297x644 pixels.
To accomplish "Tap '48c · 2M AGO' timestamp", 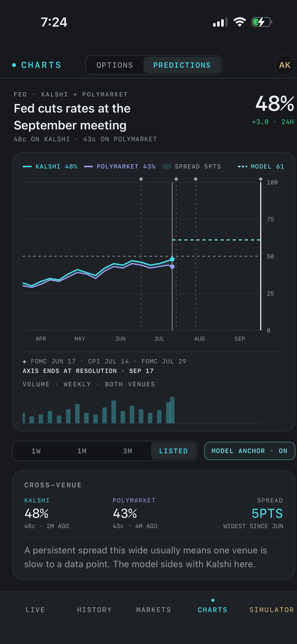I will coord(46,526).
